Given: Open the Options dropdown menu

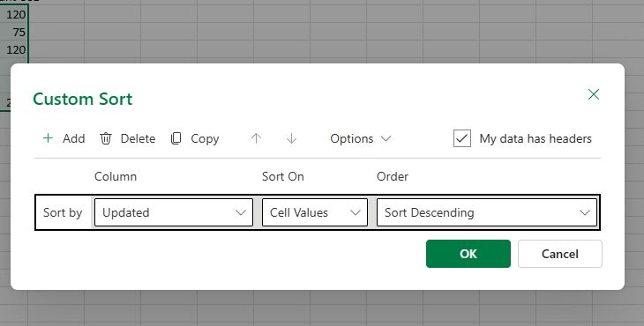Looking at the screenshot, I should point(360,138).
